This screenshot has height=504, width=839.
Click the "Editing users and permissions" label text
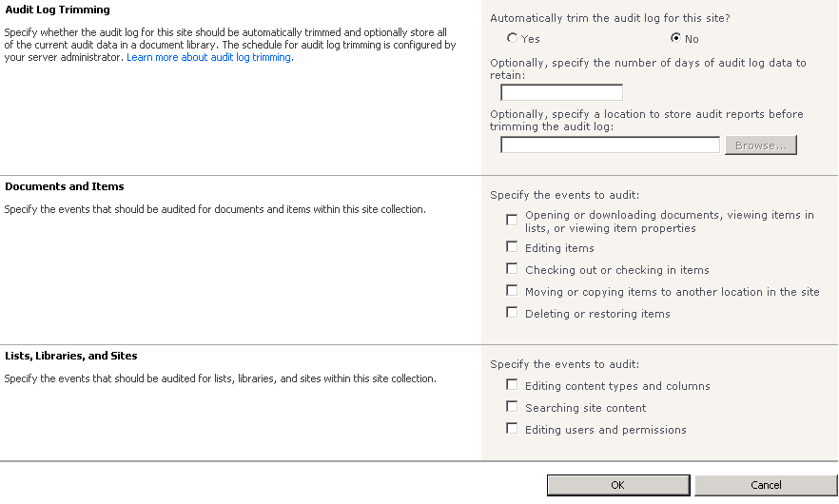coord(605,430)
